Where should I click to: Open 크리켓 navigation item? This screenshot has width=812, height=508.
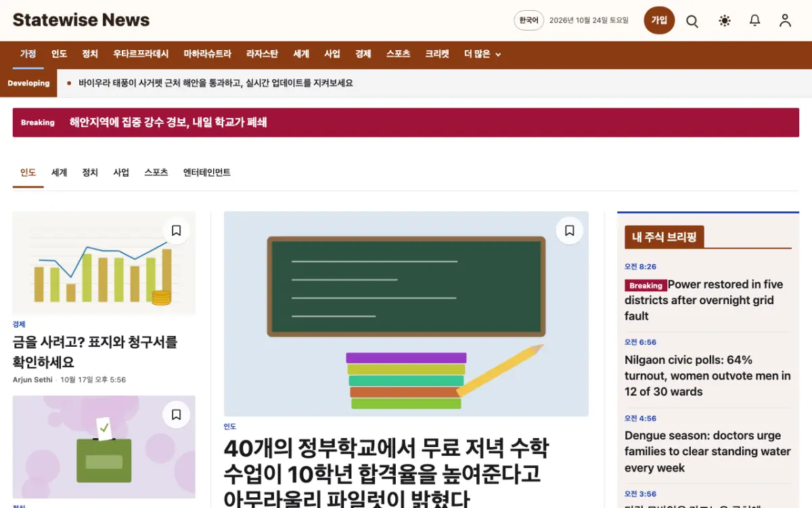pos(437,54)
